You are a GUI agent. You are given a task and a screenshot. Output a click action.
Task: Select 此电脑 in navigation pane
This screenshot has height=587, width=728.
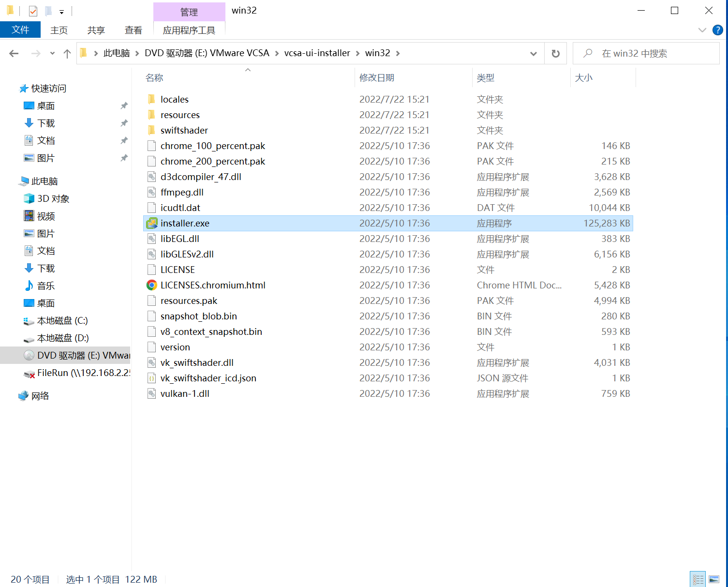pos(38,181)
